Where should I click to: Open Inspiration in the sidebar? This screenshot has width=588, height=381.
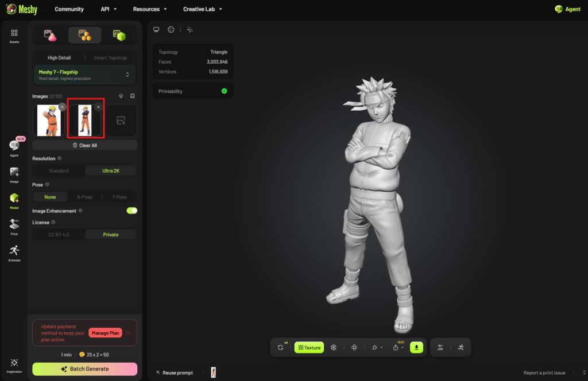(14, 366)
